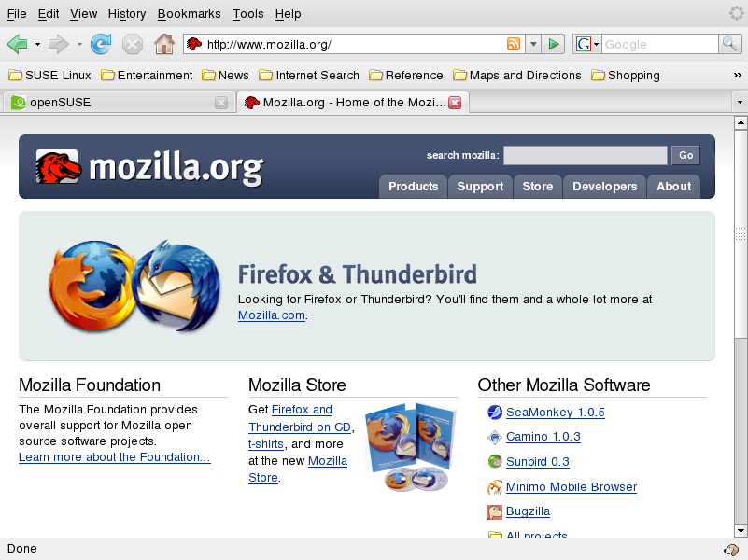Open the SUSE Linux bookmarks folder
Viewport: 748px width, 560px height.
pos(49,76)
